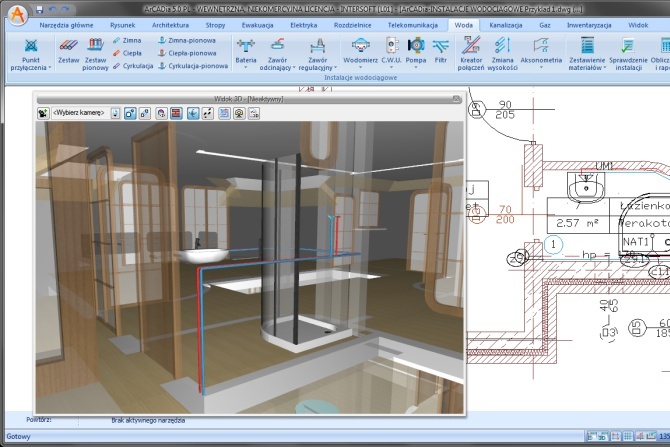This screenshot has width=670, height=447.
Task: Click the Cyrkulacja-pionowa button
Action: click(x=193, y=66)
